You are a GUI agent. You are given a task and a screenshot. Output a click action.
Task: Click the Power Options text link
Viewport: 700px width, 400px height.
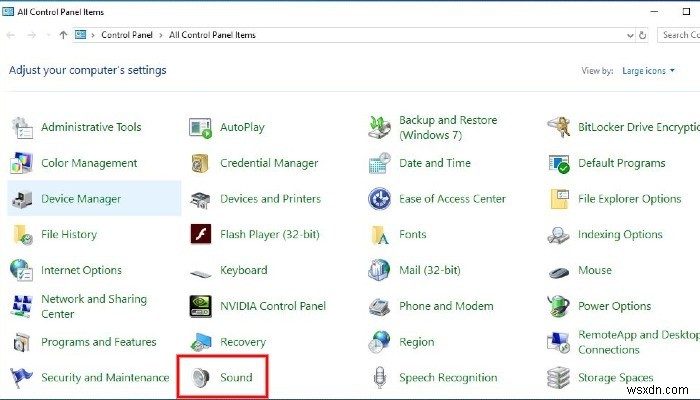pos(614,306)
